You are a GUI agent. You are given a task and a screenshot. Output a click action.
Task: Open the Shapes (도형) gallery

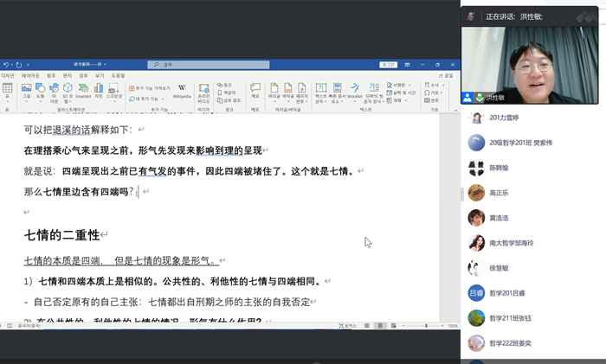click(x=40, y=91)
